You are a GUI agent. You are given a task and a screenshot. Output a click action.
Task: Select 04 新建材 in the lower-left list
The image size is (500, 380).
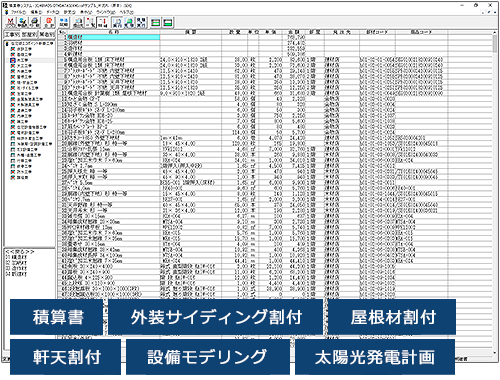(16, 274)
